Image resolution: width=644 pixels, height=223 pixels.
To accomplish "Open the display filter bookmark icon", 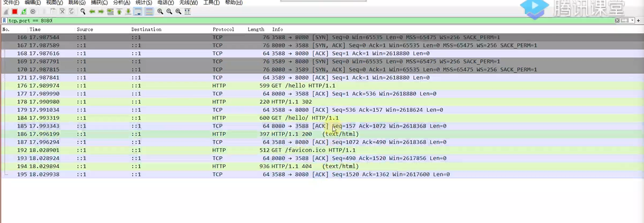I will [x=4, y=21].
